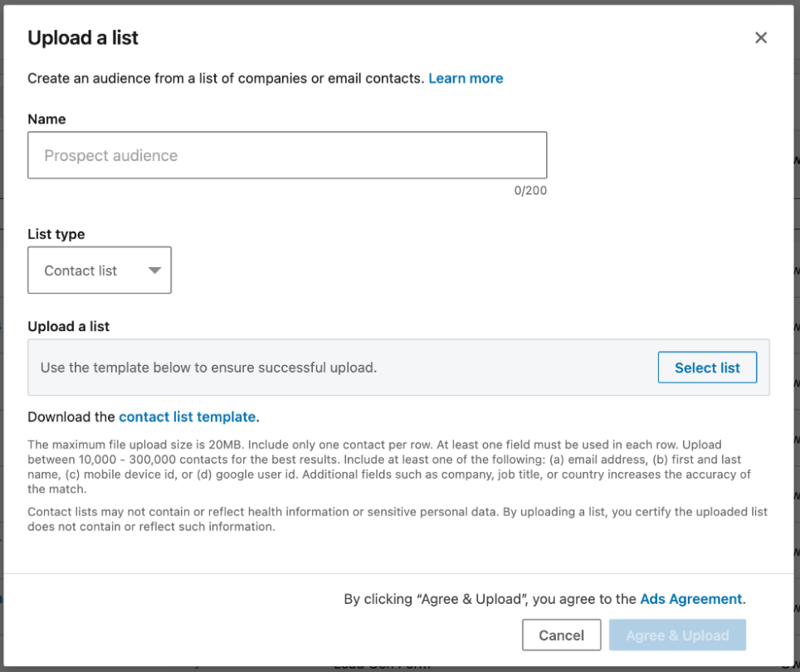Open the Contact list type dropdown

point(99,270)
